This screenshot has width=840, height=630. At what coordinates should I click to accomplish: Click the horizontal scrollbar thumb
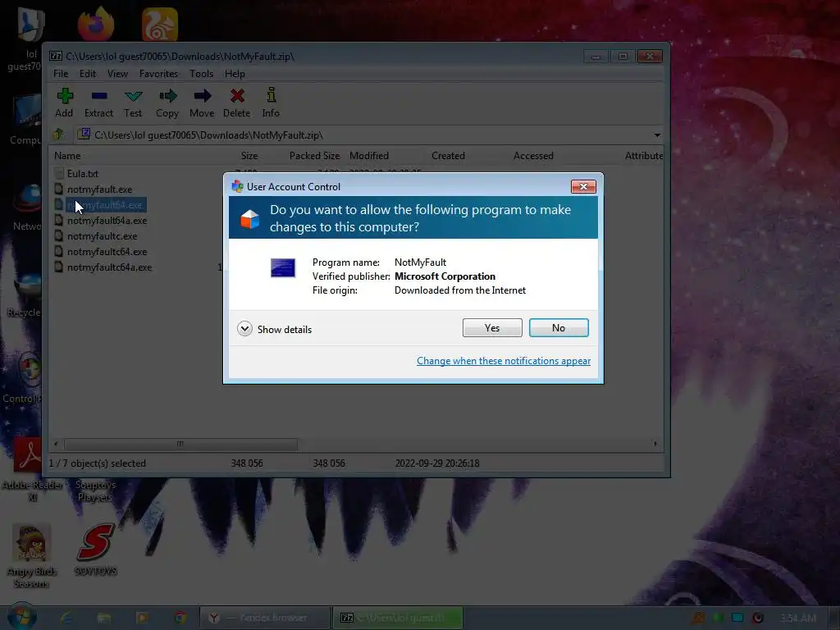click(x=180, y=444)
